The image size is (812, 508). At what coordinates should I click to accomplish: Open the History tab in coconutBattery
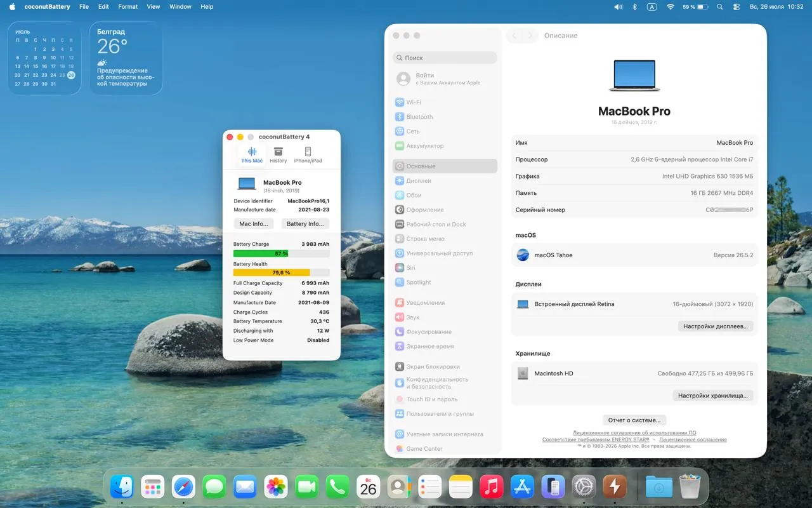(278, 155)
